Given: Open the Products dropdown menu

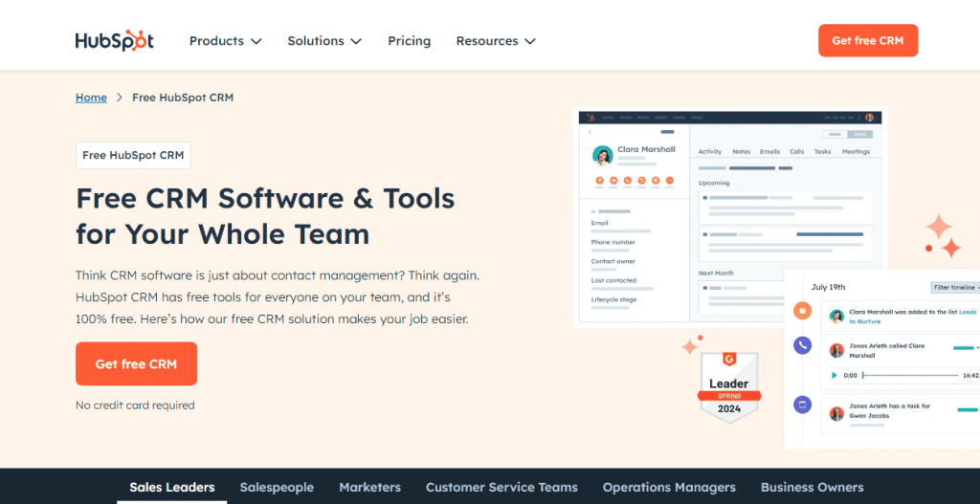Looking at the screenshot, I should pyautogui.click(x=225, y=40).
